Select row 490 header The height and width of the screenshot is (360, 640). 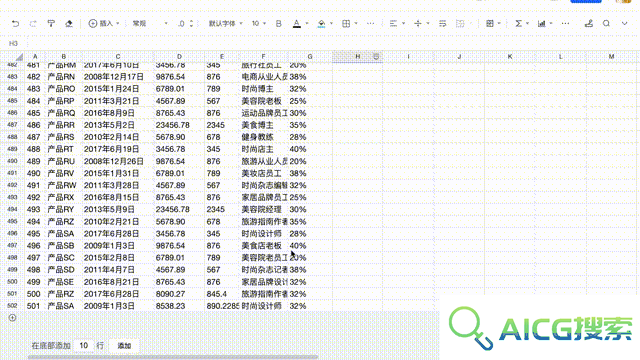pos(12,161)
